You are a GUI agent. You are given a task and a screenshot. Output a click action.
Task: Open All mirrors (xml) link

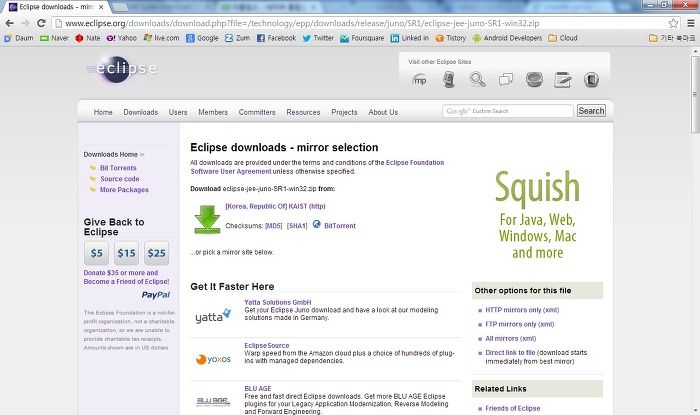coord(511,338)
